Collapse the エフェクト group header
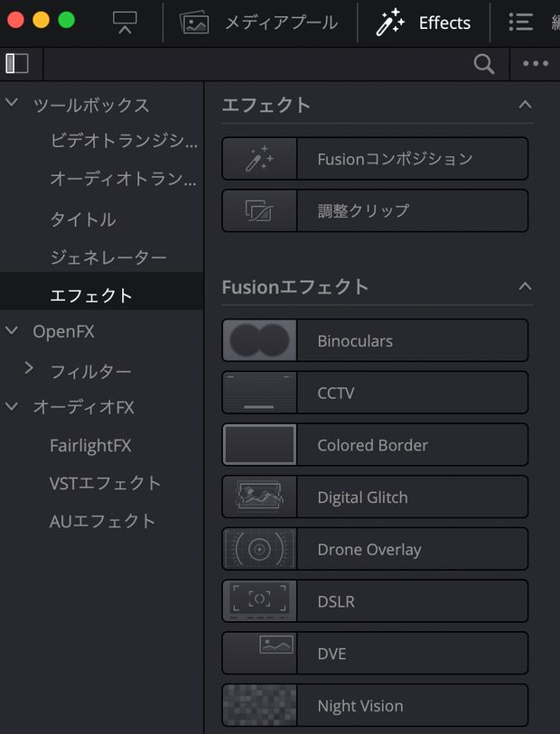The width and height of the screenshot is (560, 734). click(x=525, y=105)
